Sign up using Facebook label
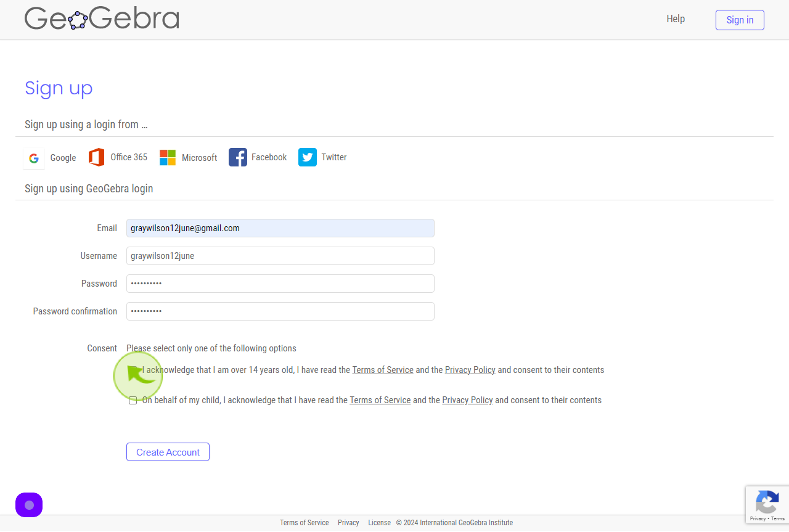 pos(269,157)
